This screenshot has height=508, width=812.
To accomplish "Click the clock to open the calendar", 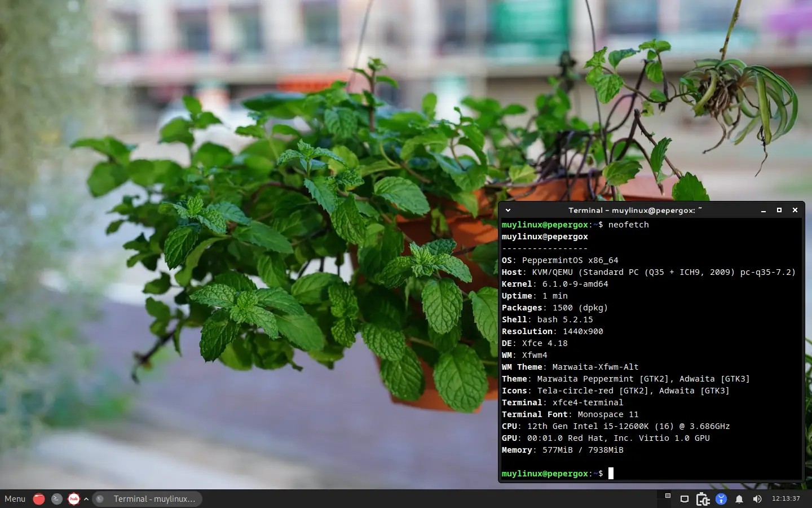I will coord(785,499).
